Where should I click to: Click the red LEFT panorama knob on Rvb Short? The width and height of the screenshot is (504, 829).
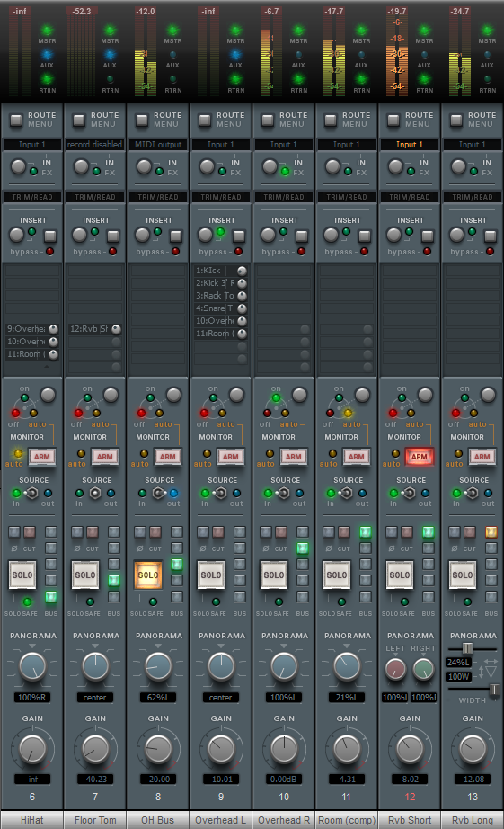pyautogui.click(x=394, y=669)
